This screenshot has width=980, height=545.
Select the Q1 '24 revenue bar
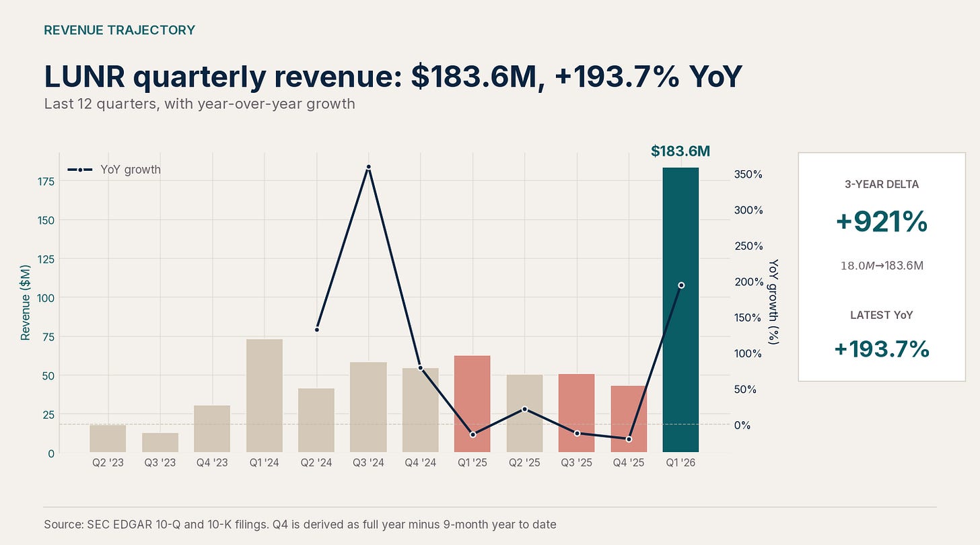[x=264, y=396]
